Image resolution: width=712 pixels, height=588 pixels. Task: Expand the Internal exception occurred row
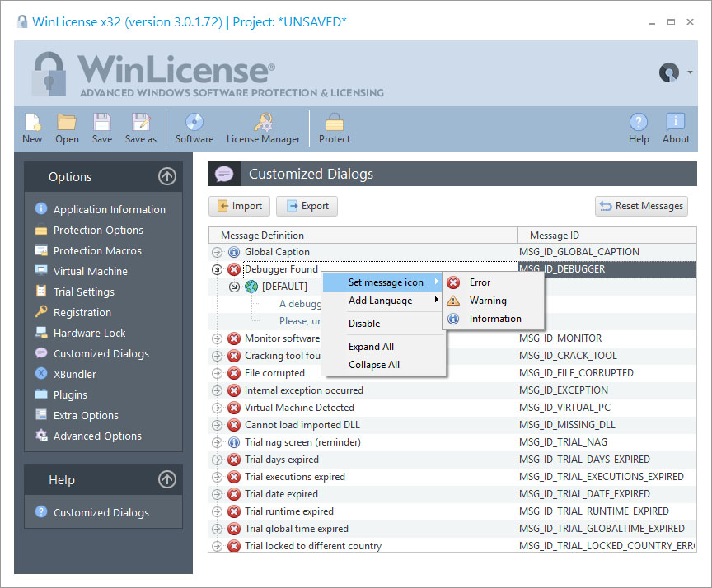(x=217, y=390)
